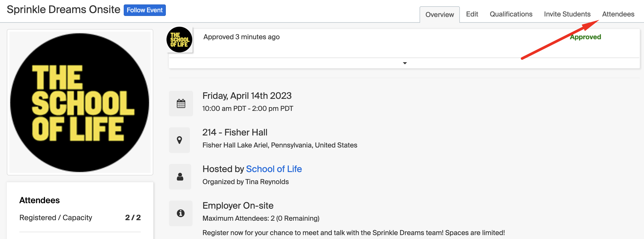The width and height of the screenshot is (644, 239).
Task: Click the '2 / 2' capacity value
Action: pos(133,218)
